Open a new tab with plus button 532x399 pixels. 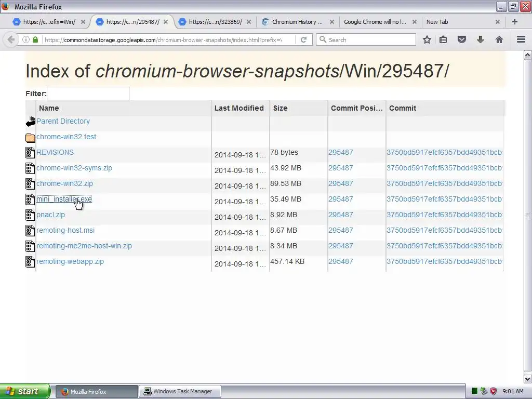pos(515,22)
